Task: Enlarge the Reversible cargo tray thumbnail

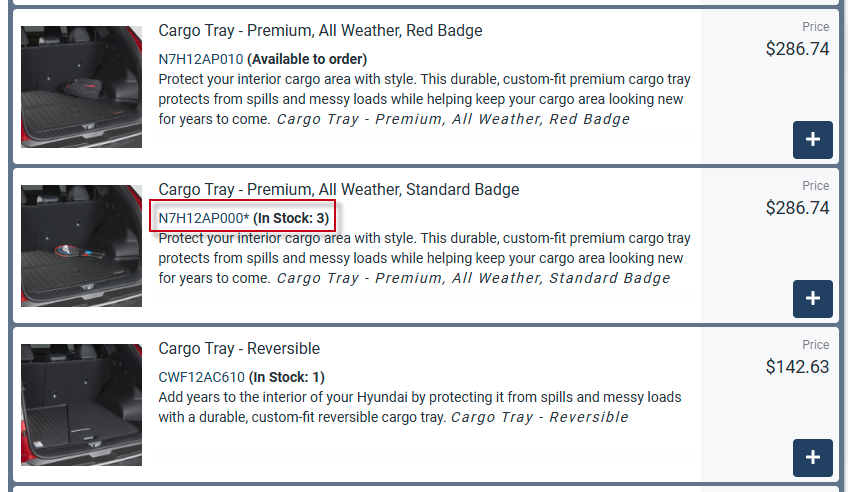Action: pyautogui.click(x=81, y=405)
